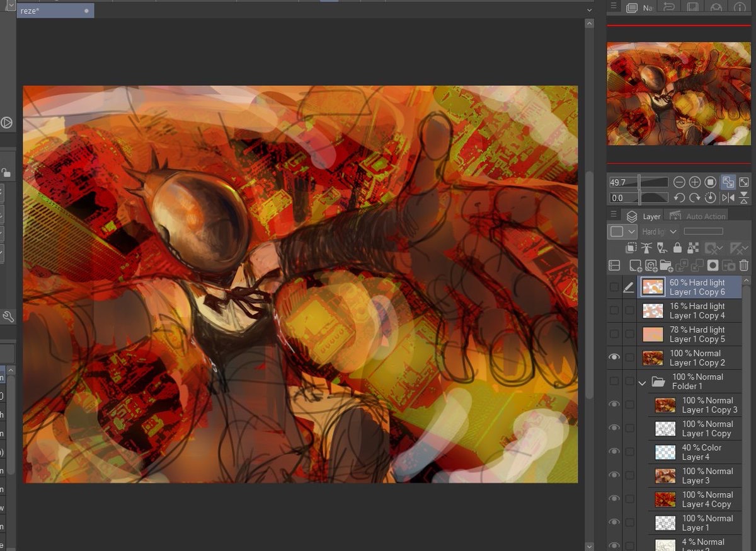Hide Layer 1 Copy 2
Image resolution: width=756 pixels, height=551 pixels.
[614, 357]
